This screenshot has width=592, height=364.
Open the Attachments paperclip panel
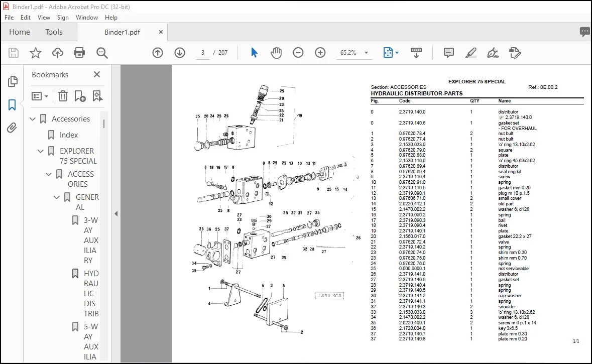[12, 128]
